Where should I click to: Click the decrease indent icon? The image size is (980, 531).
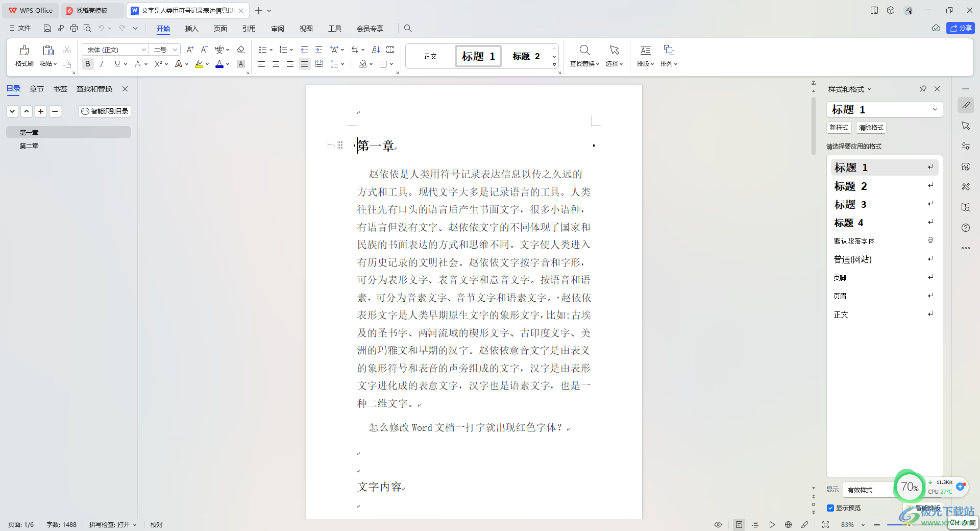point(304,50)
